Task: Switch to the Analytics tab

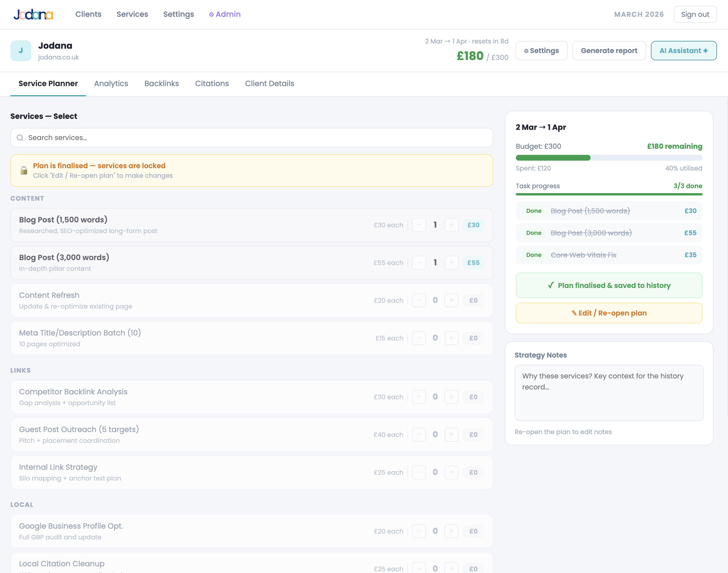Action: point(111,84)
